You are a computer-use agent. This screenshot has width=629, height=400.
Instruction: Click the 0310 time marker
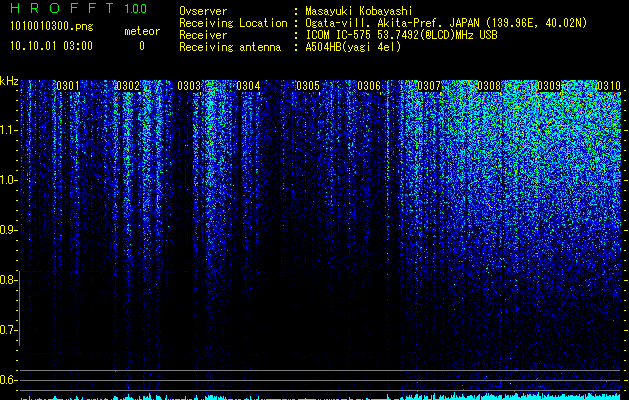(x=609, y=86)
